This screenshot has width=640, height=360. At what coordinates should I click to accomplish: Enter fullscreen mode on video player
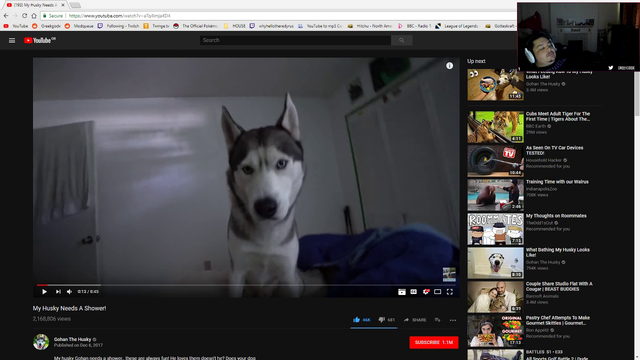[449, 291]
